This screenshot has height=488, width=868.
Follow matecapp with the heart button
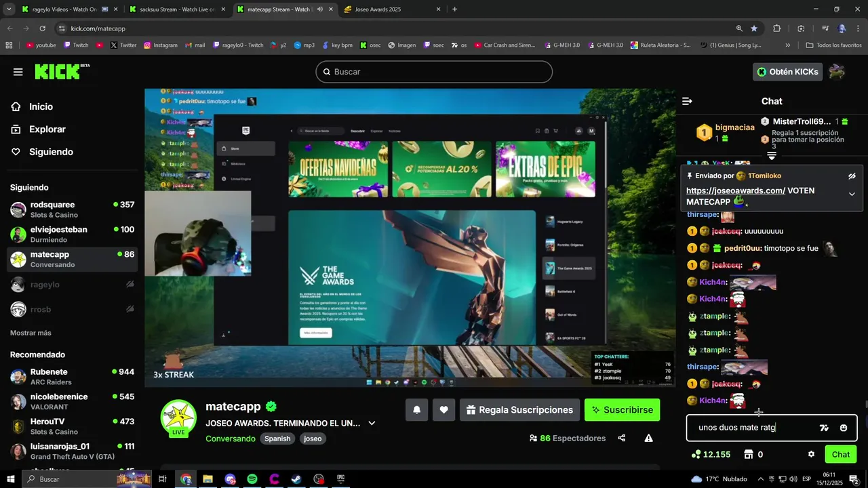click(443, 409)
